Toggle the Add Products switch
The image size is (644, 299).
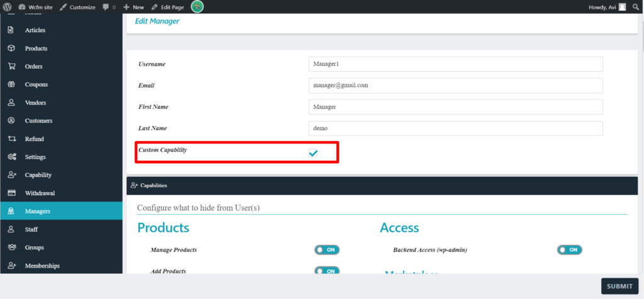(327, 271)
